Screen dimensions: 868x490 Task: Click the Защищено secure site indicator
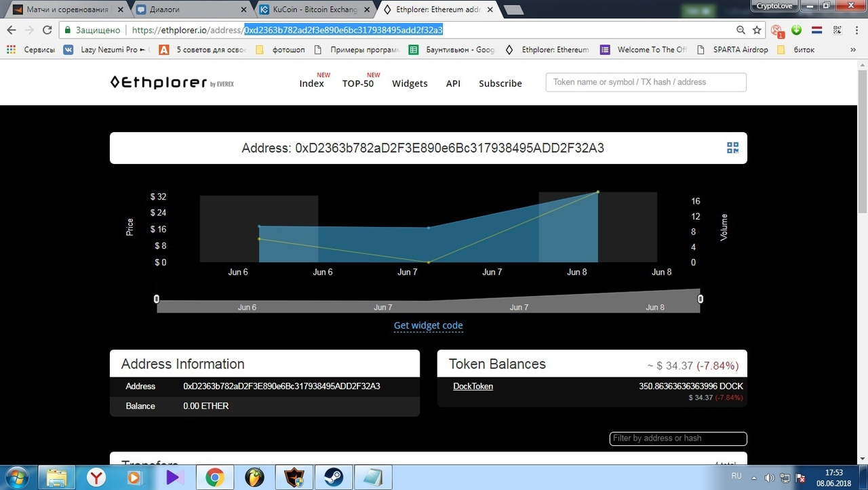click(92, 30)
